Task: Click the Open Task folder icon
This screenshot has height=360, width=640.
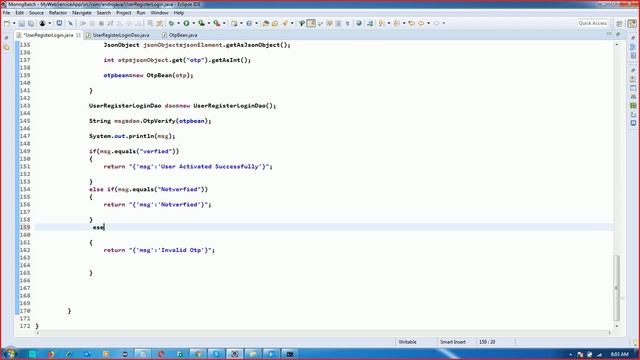Action: (275, 24)
